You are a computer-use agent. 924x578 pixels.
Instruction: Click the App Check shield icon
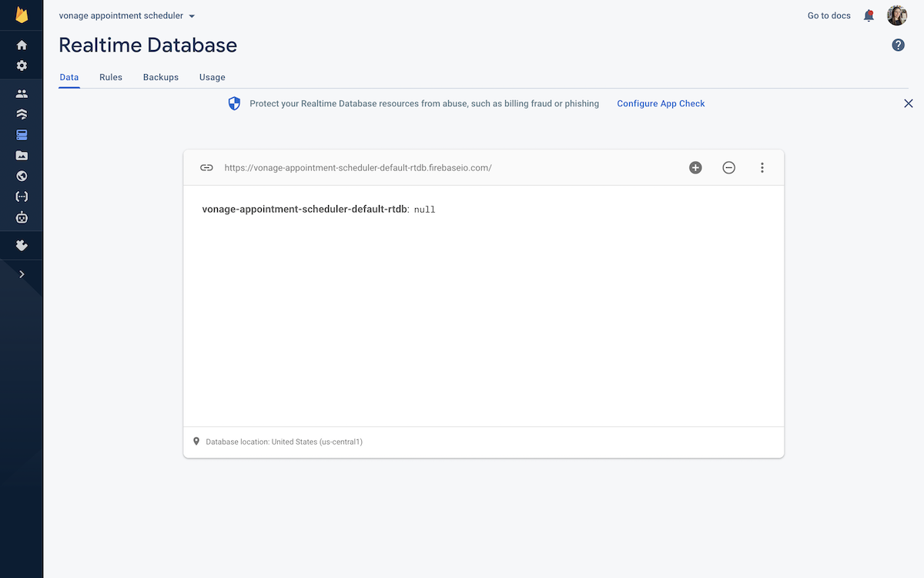click(x=235, y=103)
